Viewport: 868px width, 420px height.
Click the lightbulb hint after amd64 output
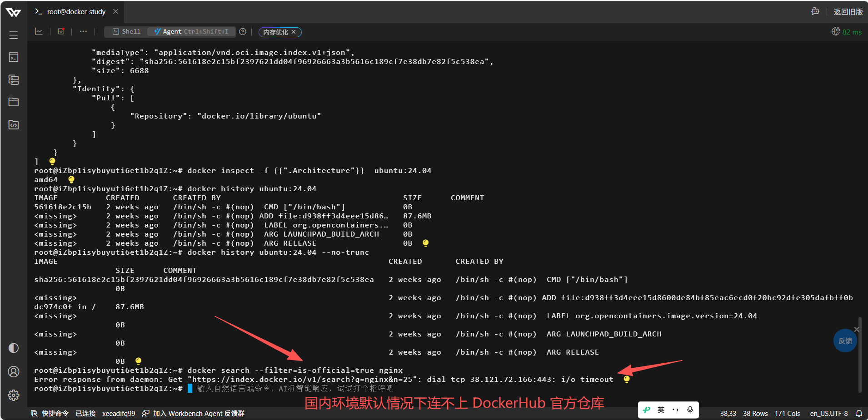71,179
